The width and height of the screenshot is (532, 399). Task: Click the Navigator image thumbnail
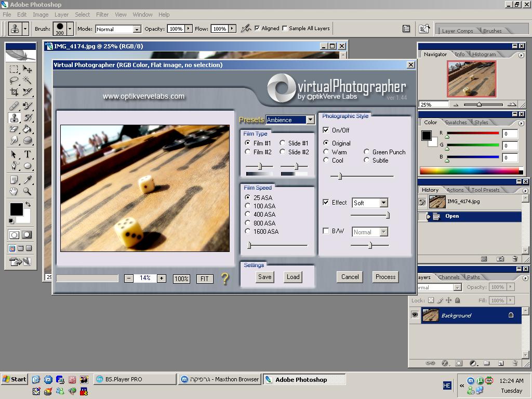pos(472,79)
